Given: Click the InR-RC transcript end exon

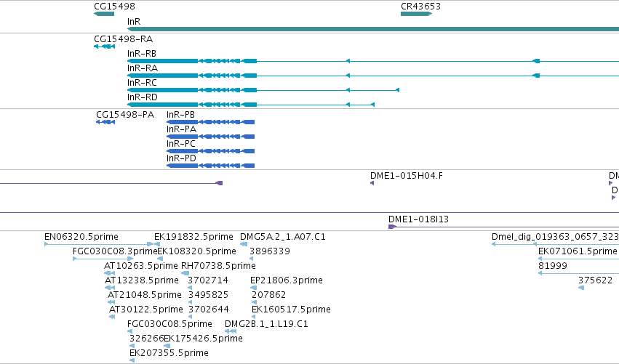Looking at the screenshot, I should point(397,90).
